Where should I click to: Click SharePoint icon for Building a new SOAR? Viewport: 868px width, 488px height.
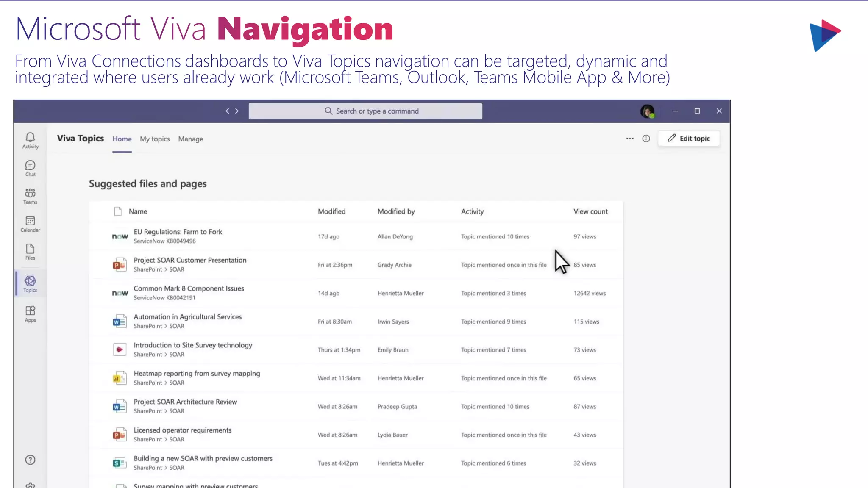point(120,463)
